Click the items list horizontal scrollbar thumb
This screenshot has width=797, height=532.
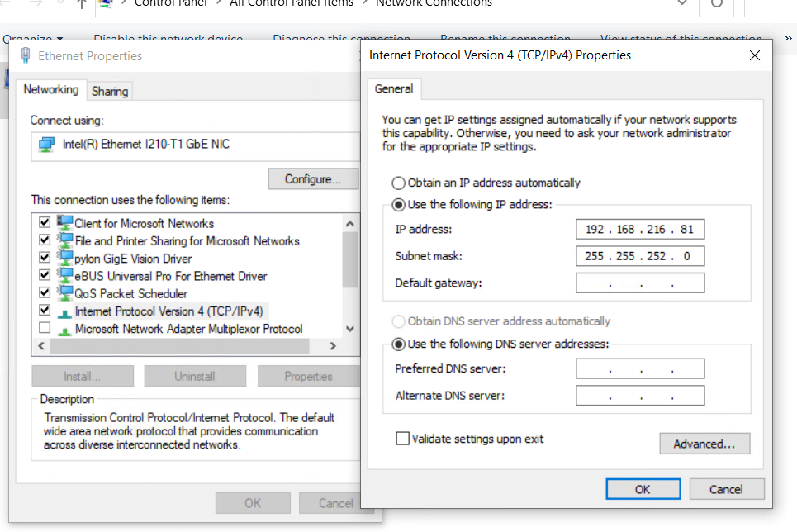pyautogui.click(x=180, y=346)
